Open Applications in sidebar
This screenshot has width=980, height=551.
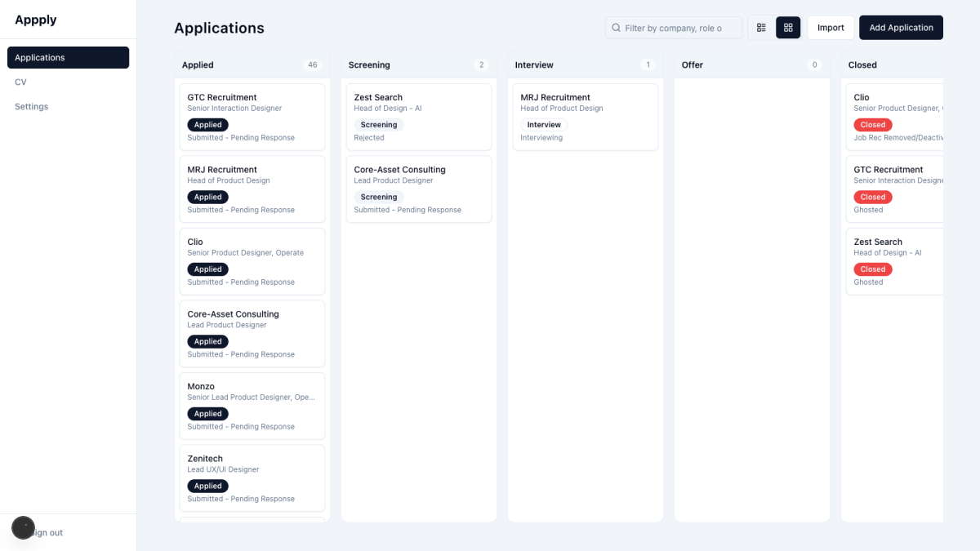tap(68, 57)
